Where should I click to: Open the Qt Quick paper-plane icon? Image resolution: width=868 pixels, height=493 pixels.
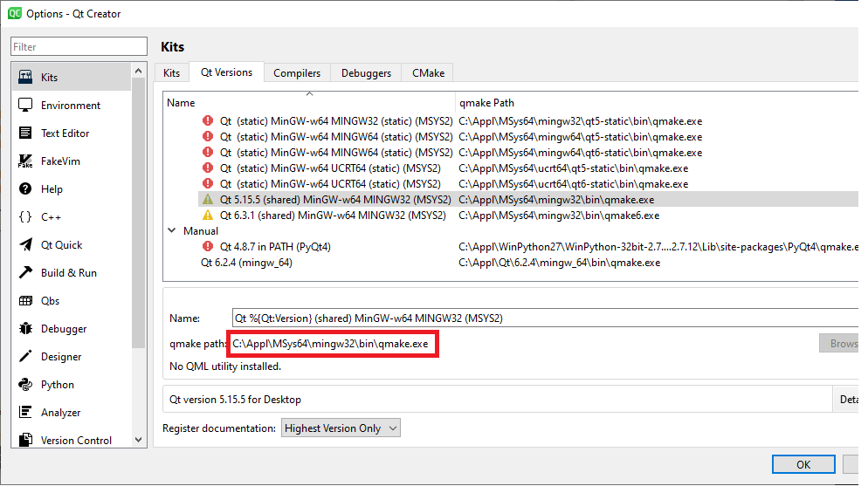(x=25, y=244)
